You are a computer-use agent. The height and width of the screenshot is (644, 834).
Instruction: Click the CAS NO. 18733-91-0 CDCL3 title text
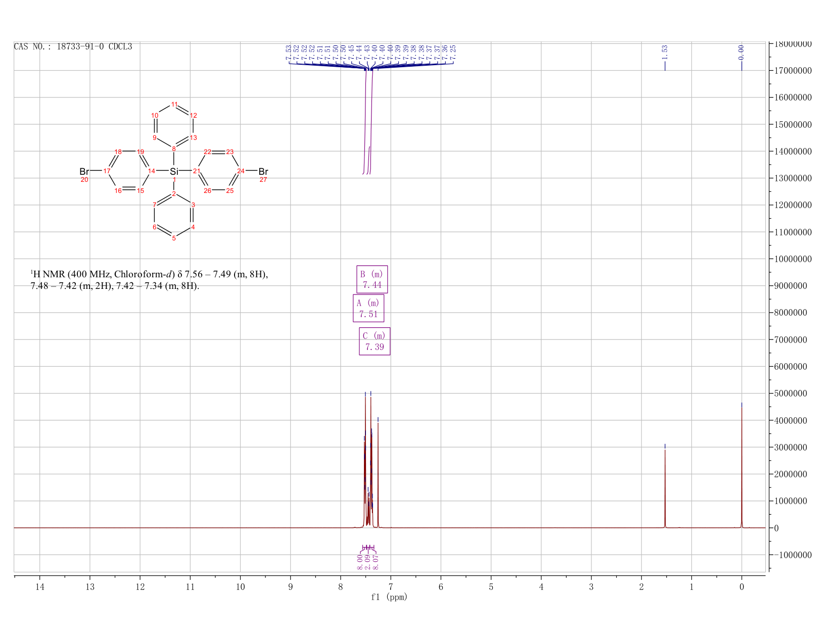73,46
